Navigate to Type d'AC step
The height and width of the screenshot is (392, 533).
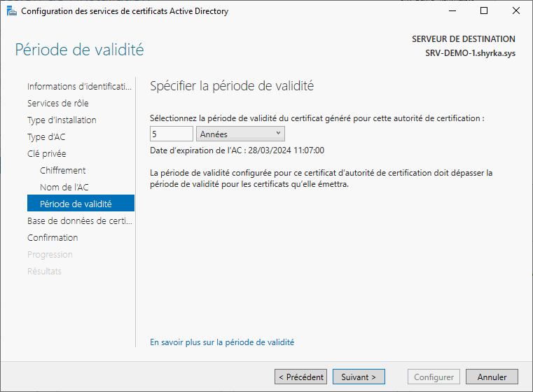pos(46,137)
